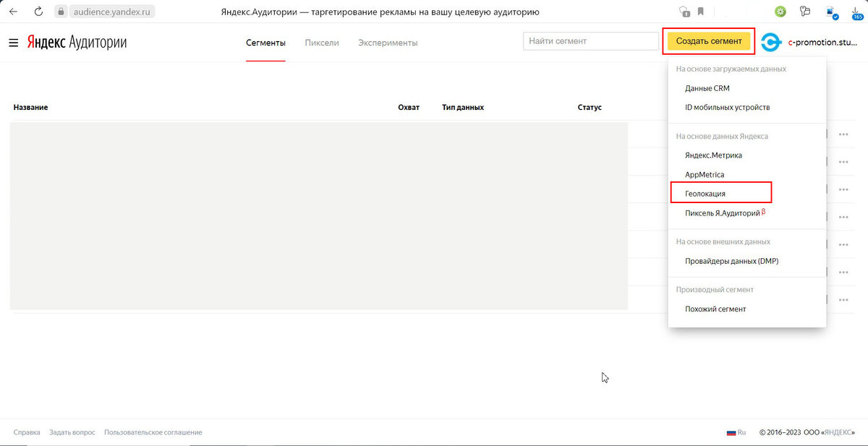Go back with browser back arrow
The height and width of the screenshot is (446, 868).
point(13,12)
